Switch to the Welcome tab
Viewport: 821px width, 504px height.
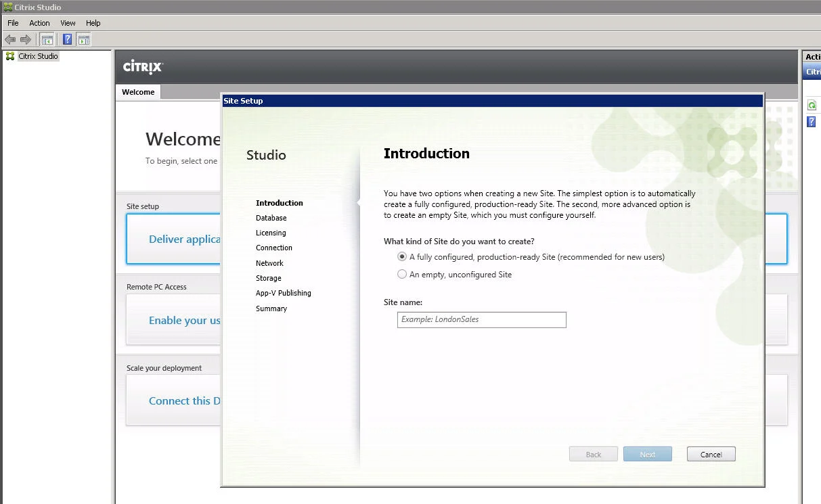pyautogui.click(x=138, y=92)
